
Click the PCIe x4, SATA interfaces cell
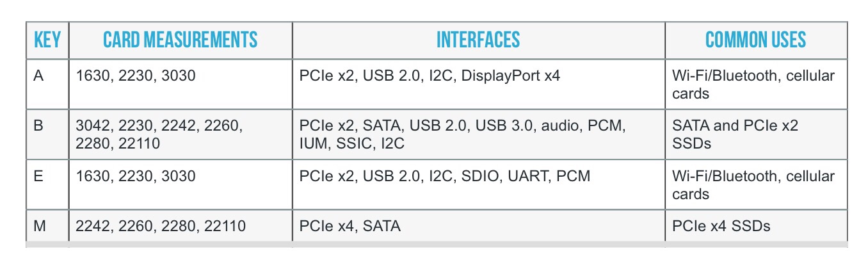[479, 225]
